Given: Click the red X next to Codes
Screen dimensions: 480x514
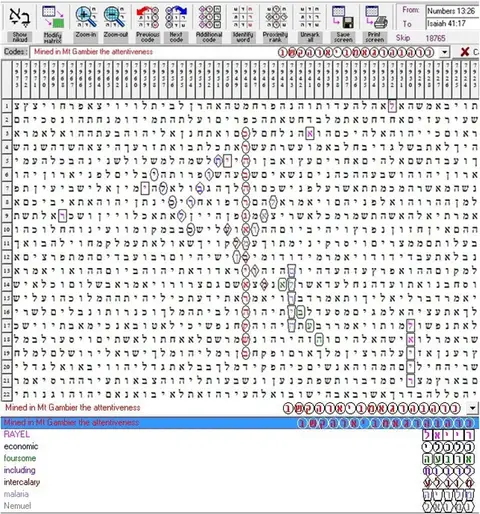Looking at the screenshot, I should coord(464,52).
